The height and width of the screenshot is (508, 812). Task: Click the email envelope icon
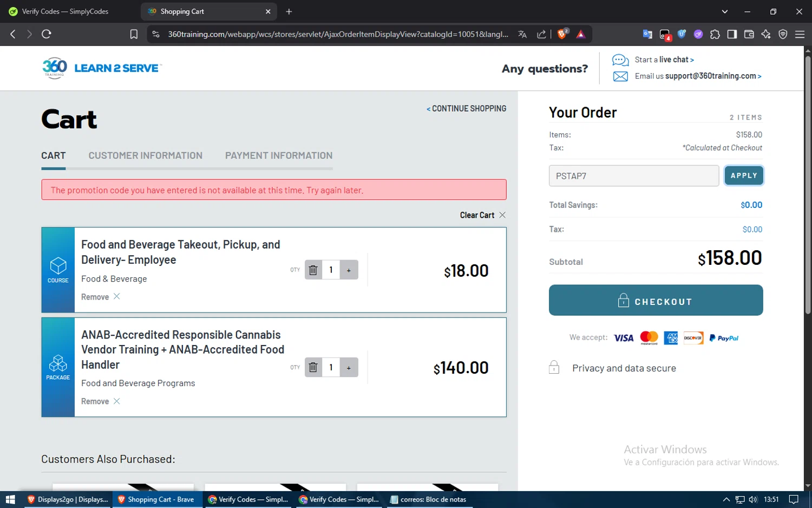(620, 76)
